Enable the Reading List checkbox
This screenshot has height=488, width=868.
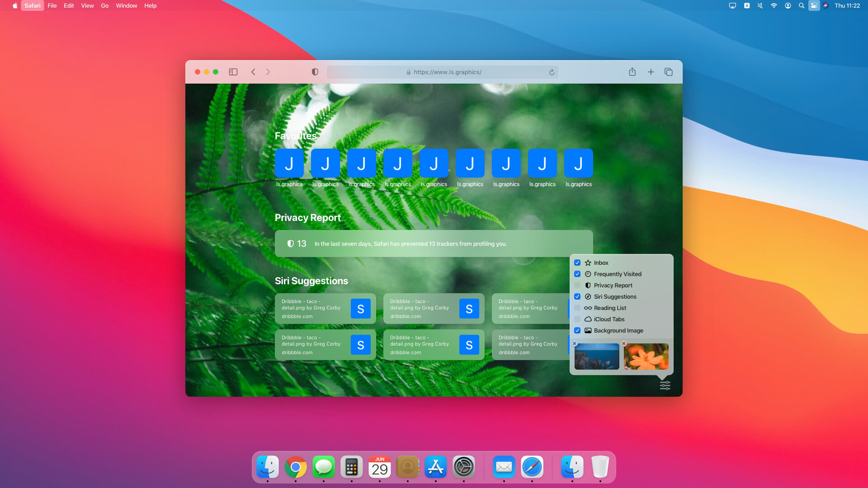(577, 308)
